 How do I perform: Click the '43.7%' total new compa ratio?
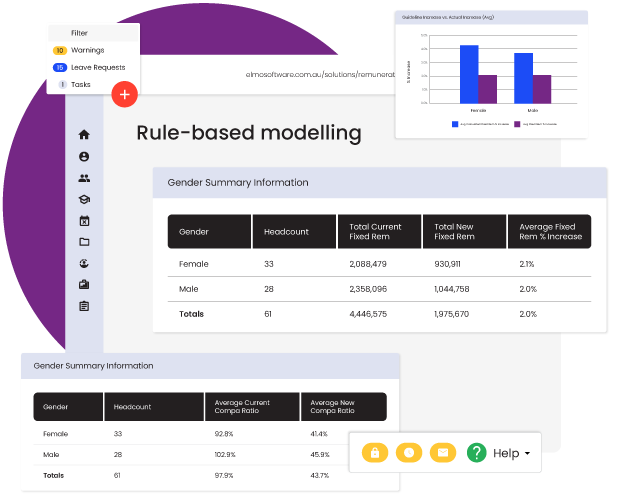coord(319,475)
